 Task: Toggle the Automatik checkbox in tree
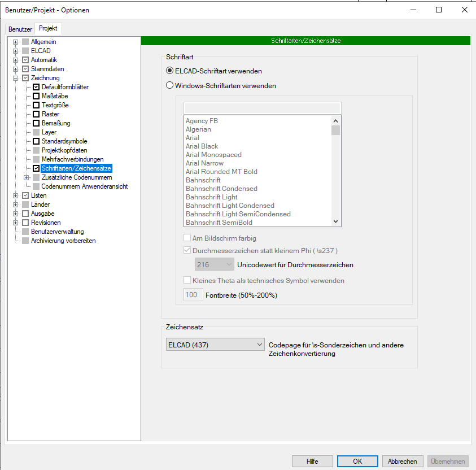pos(25,60)
